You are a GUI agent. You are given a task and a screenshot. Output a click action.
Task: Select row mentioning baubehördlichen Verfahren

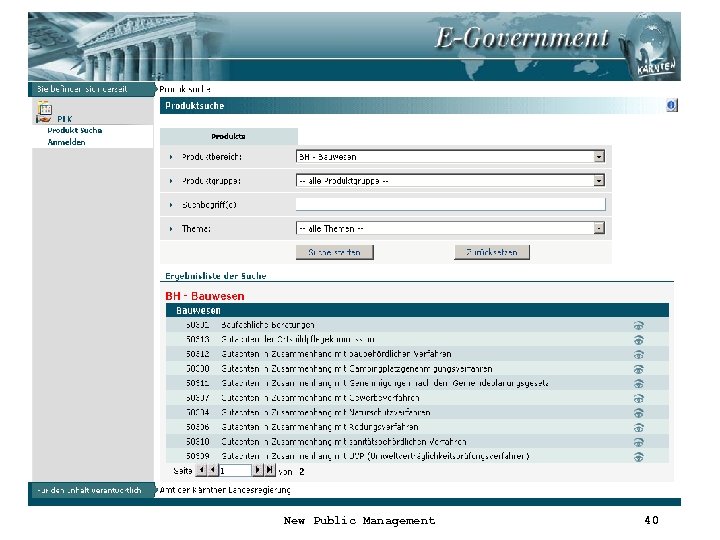(417, 354)
